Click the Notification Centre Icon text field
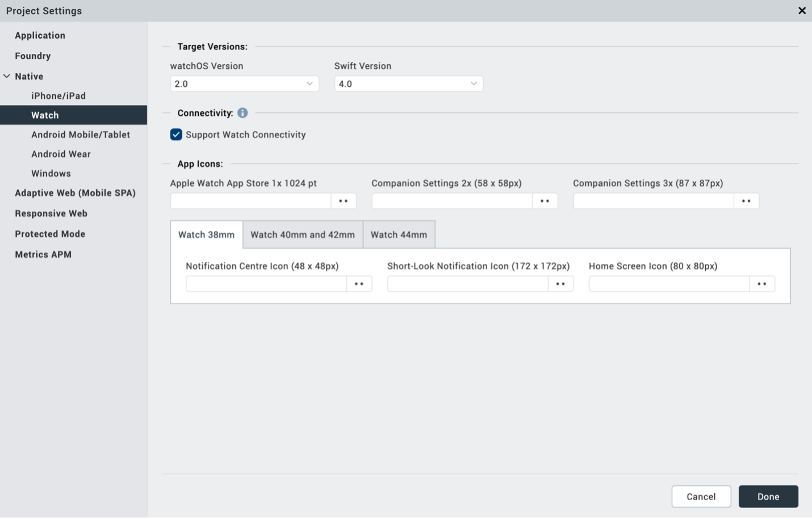Screen dimensions: 812x520 266,284
